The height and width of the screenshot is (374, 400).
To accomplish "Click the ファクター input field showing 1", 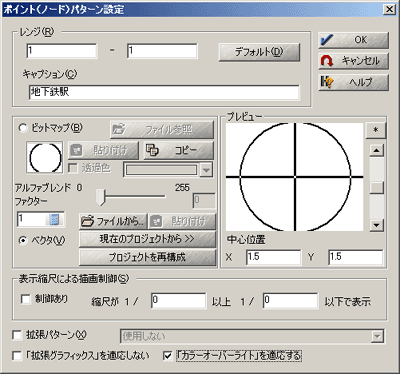I will coord(41,219).
